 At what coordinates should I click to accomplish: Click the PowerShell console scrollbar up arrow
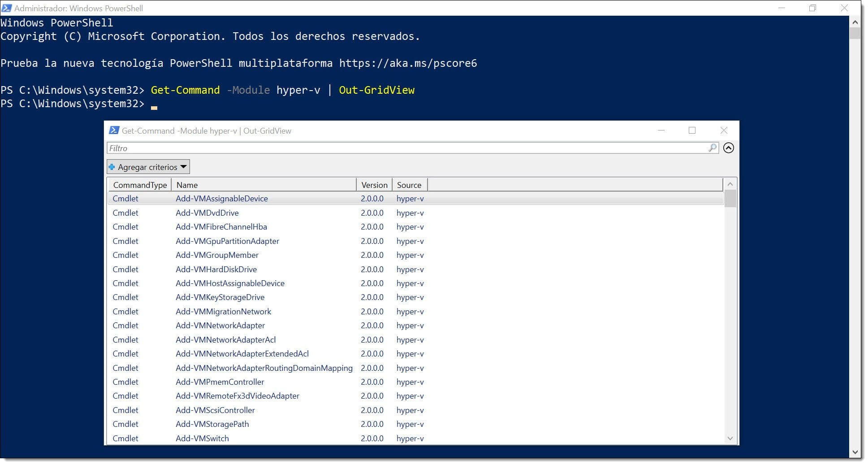[855, 22]
